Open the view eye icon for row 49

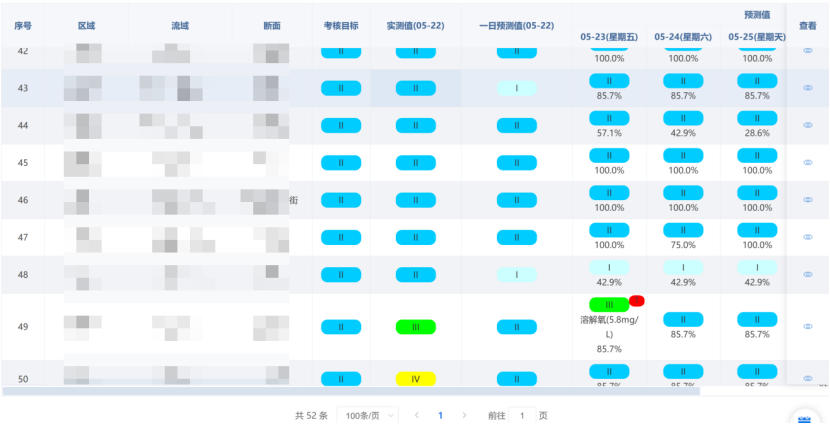pos(808,327)
